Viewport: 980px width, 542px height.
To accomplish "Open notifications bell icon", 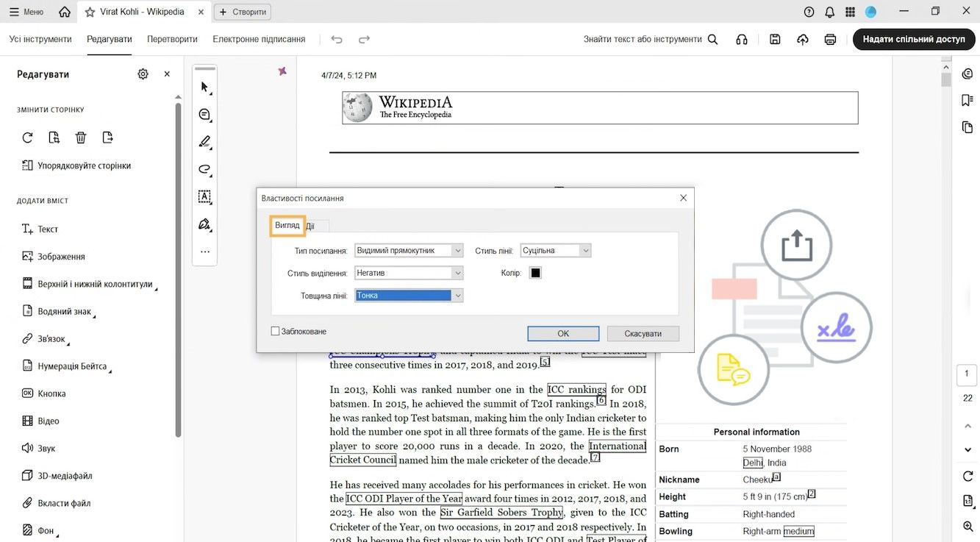I will (830, 12).
